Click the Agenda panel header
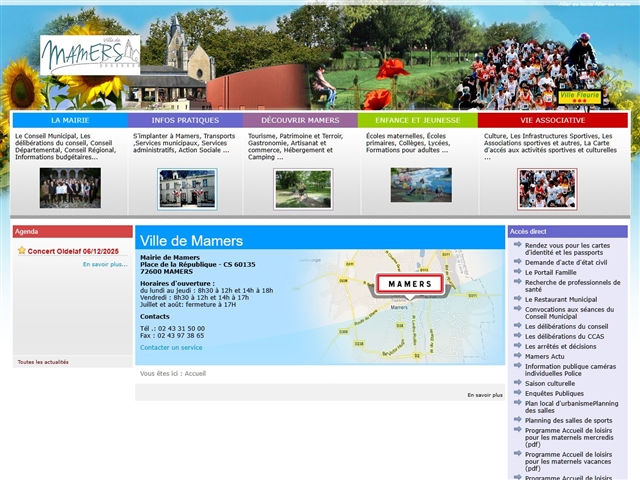This screenshot has width=640, height=480. (73, 231)
